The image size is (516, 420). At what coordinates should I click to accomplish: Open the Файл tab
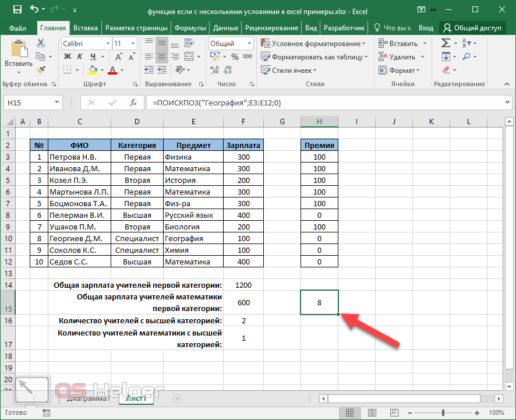(18, 28)
